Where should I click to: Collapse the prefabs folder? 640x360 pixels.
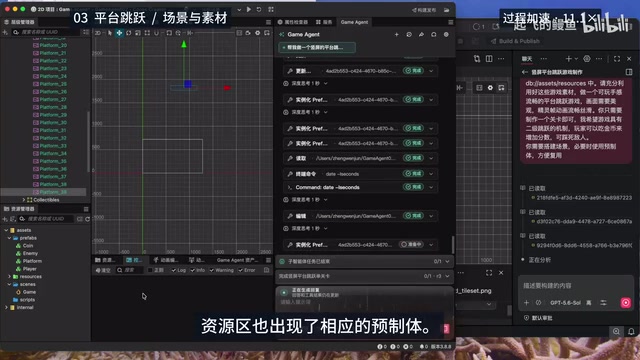pos(9,238)
